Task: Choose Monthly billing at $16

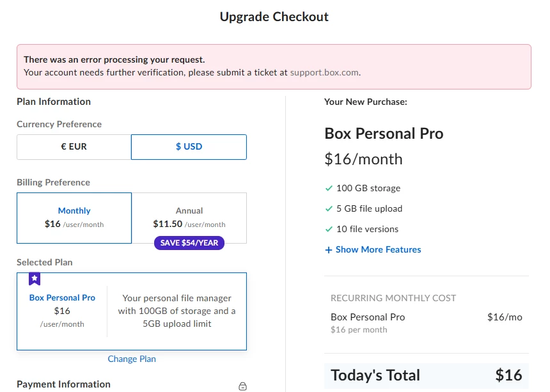Action: point(74,217)
